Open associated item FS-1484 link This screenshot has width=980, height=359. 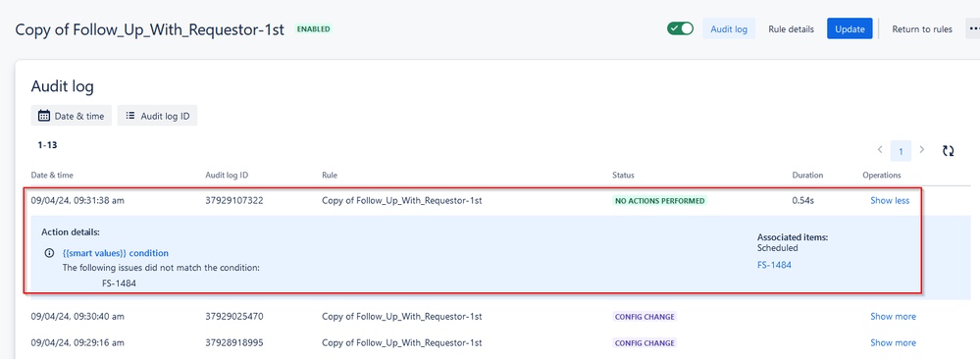[x=774, y=265]
